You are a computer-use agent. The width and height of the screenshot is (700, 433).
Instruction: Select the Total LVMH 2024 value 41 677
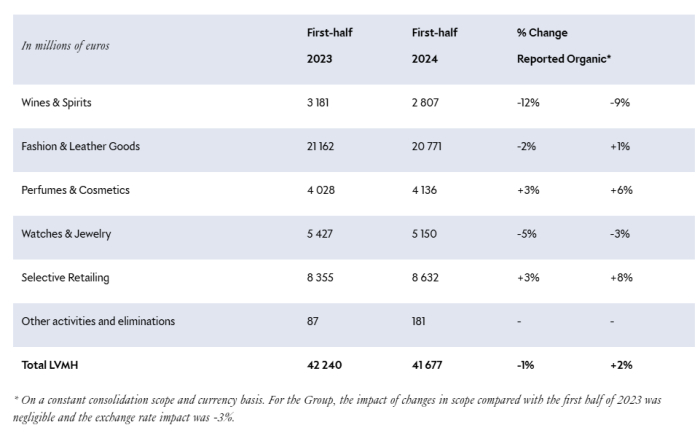click(430, 365)
